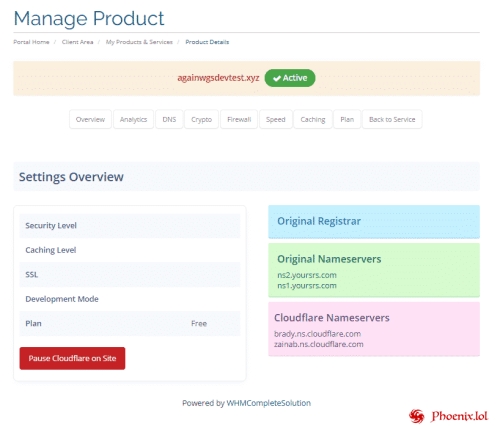Click Product Details breadcrumb
Image resolution: width=500 pixels, height=426 pixels.
(207, 42)
